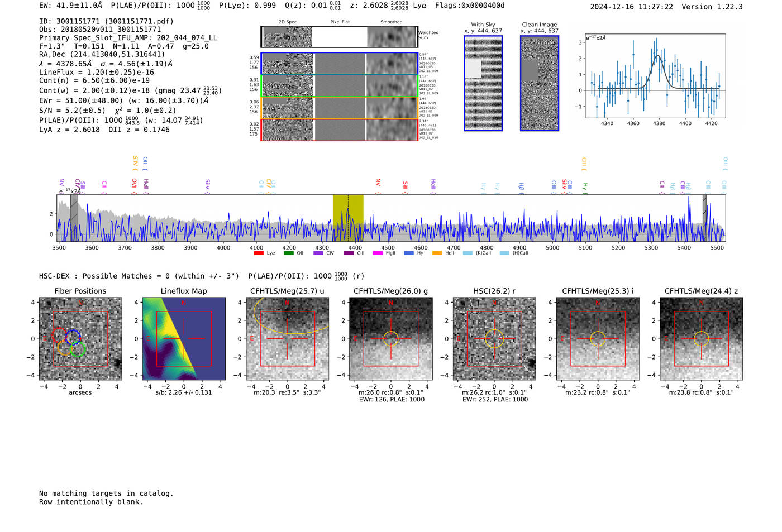Viewport: 782px width, 532px height.
Task: Click the HSC-DEX Possible Matches line
Action: click(202, 276)
